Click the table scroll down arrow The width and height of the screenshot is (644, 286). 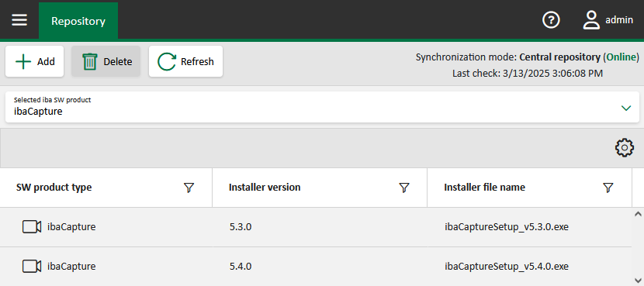pos(638,281)
